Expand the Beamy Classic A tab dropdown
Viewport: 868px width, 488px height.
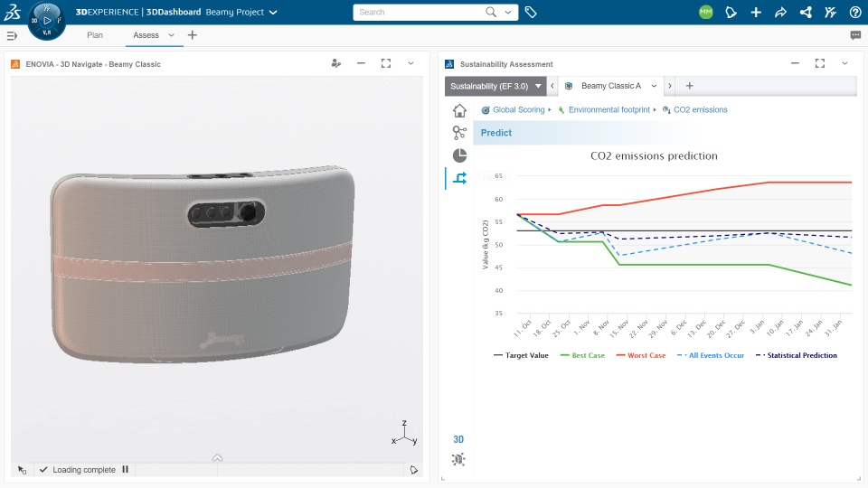(x=654, y=87)
